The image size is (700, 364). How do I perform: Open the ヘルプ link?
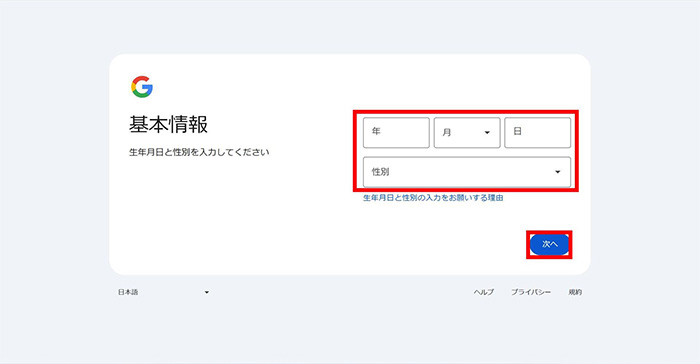(x=484, y=292)
